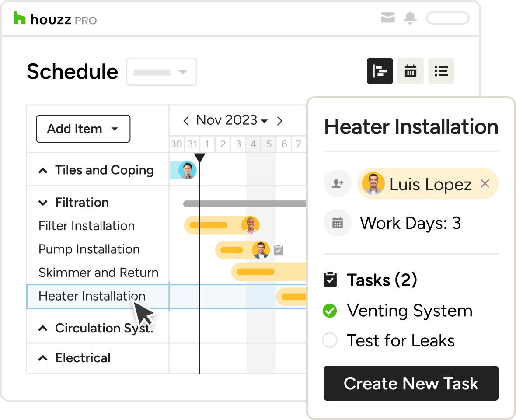Expand the Tiles and Coping group
Screen dimensions: 516x420
tap(43, 171)
